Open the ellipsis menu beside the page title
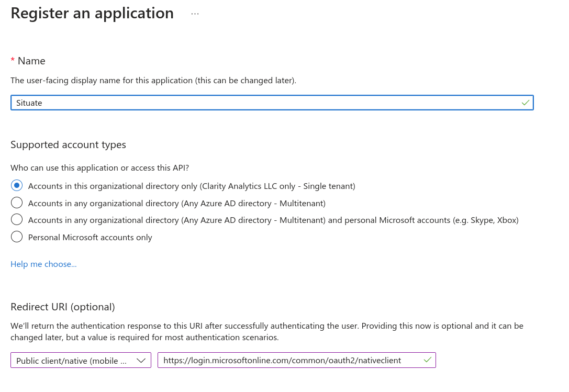 [x=195, y=14]
